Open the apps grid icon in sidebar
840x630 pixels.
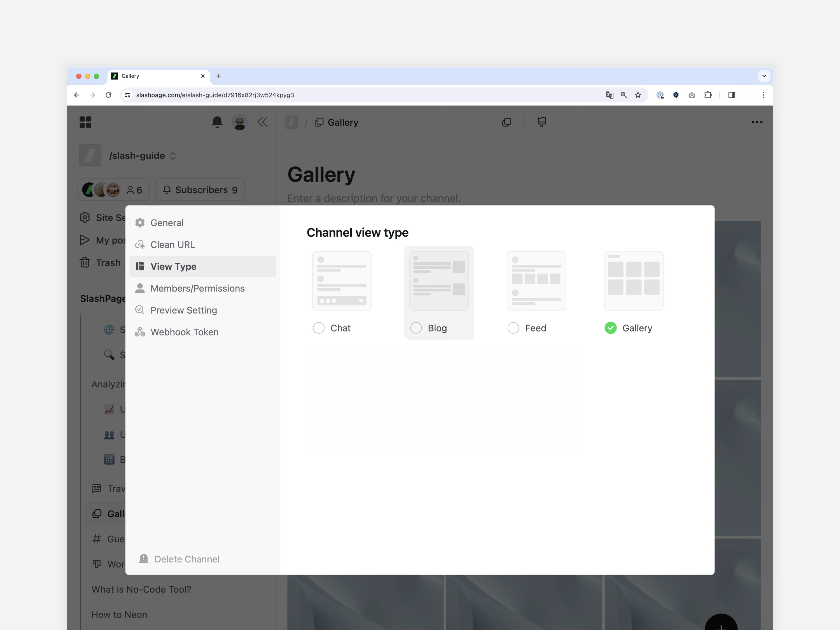pos(85,122)
